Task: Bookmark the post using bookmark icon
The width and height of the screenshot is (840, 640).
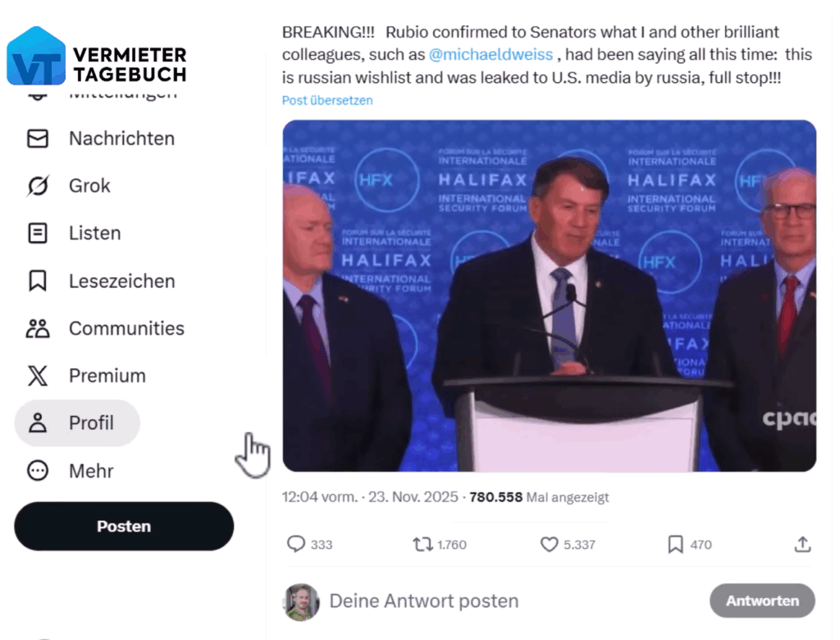Action: (x=676, y=544)
